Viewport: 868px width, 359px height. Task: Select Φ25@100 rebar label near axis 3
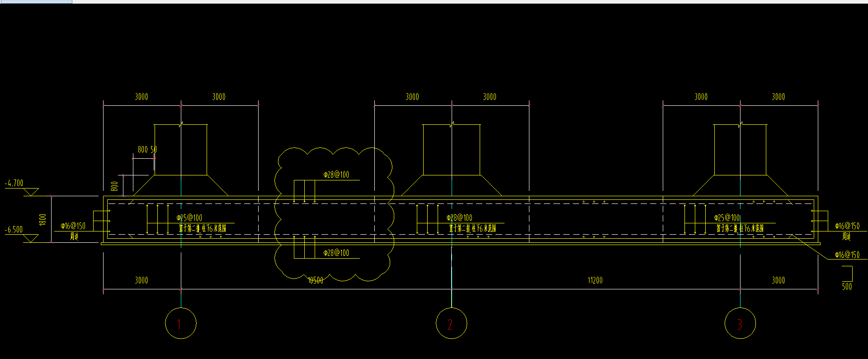click(727, 217)
